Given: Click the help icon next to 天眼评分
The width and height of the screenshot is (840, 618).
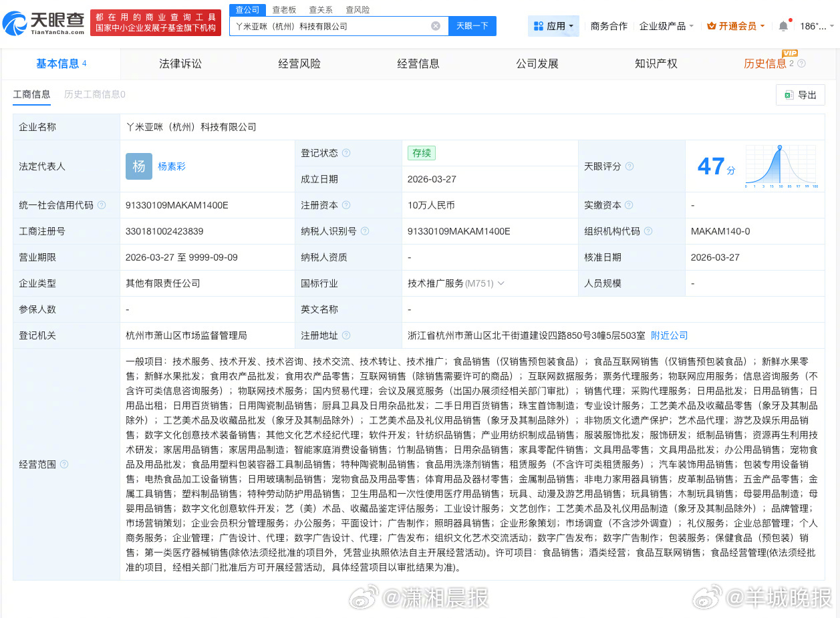Looking at the screenshot, I should coord(629,166).
